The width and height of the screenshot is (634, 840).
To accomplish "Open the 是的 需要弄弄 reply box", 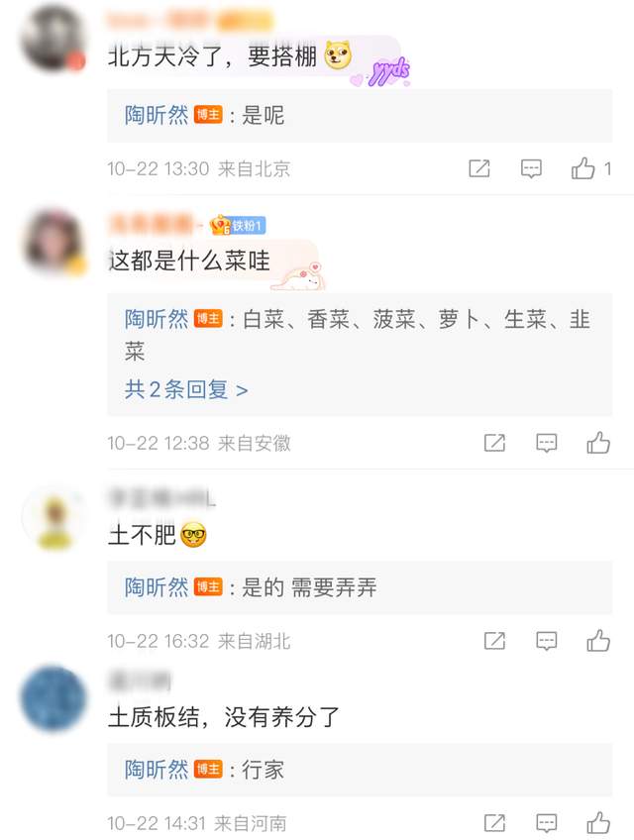I will tap(360, 587).
